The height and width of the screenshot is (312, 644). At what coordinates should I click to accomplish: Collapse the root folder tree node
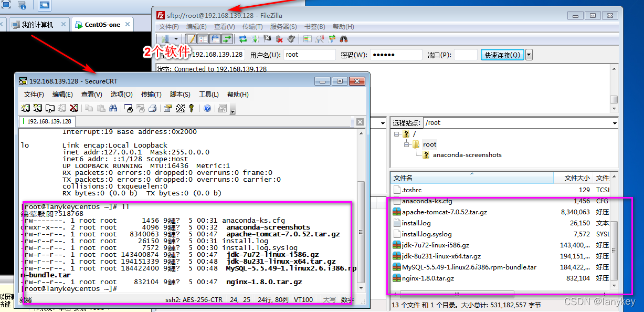(407, 144)
